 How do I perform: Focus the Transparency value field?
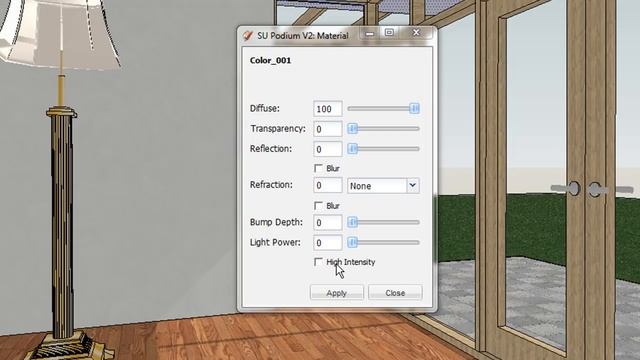328,129
